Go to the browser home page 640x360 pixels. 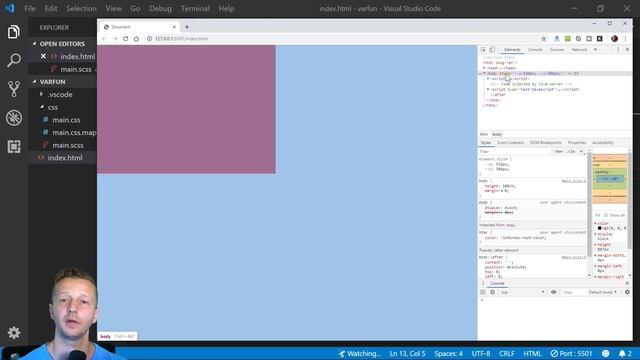(136, 39)
